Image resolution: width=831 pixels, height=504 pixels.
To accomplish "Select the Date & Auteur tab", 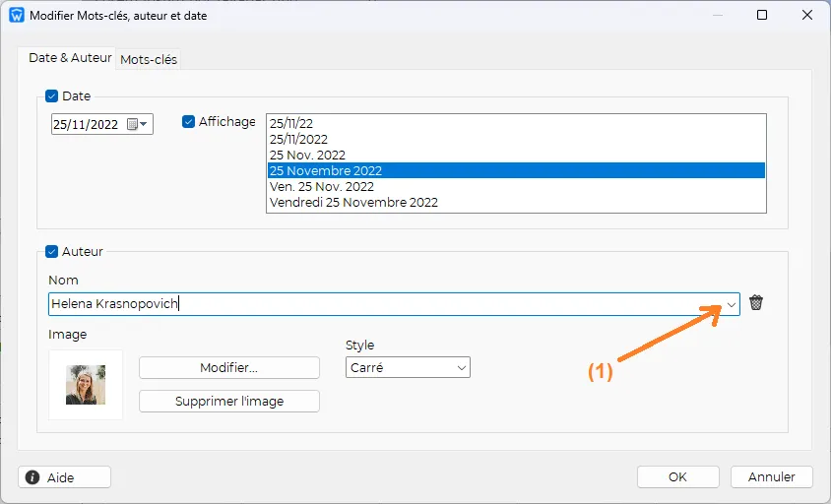I will pos(70,58).
